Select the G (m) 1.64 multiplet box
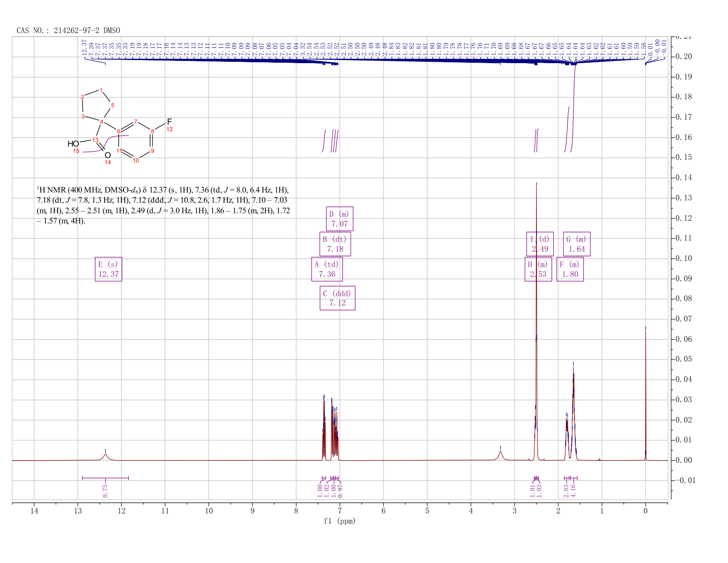 tap(577, 244)
